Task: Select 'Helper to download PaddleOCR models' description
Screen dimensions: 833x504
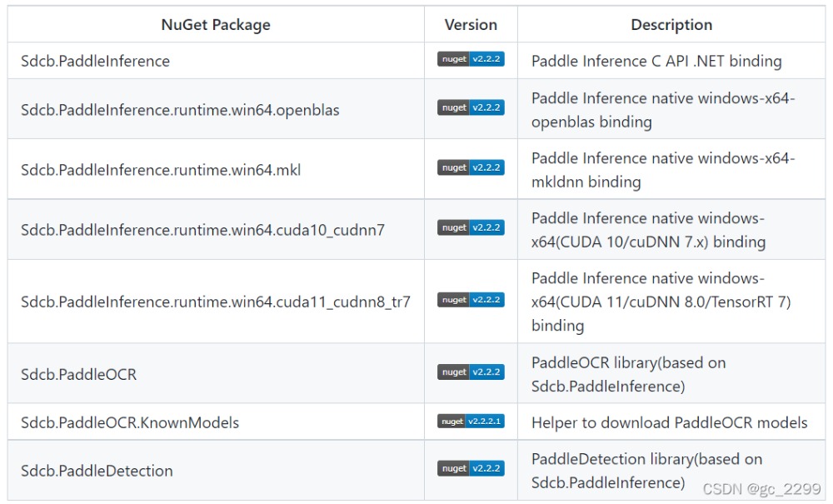Action: (669, 422)
